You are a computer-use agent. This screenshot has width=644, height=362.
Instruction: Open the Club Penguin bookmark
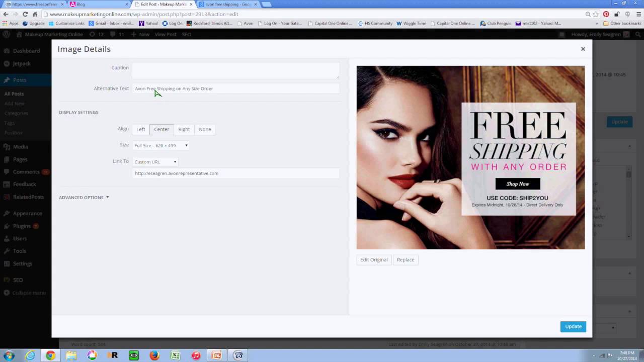click(x=496, y=23)
